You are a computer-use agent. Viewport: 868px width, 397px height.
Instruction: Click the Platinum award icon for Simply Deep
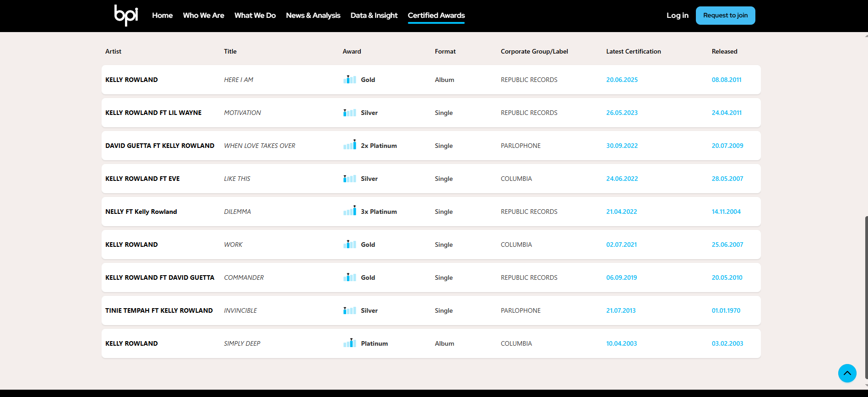point(350,343)
